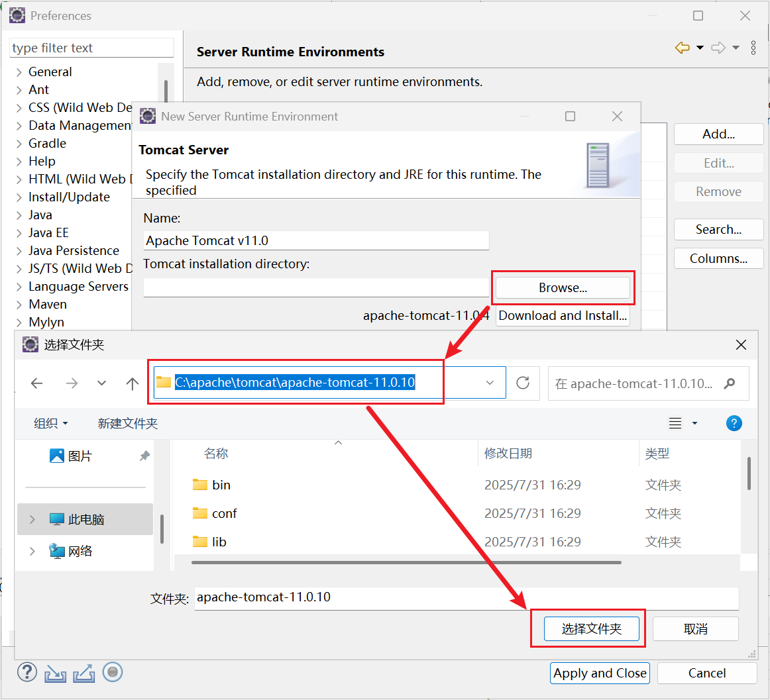This screenshot has width=770, height=700.
Task: Go forward in Preferences page history
Action: 718,48
